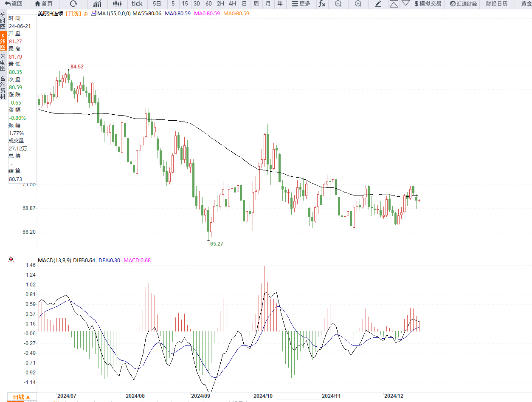
Task: Click the 返回 back button
Action: (x=14, y=4)
